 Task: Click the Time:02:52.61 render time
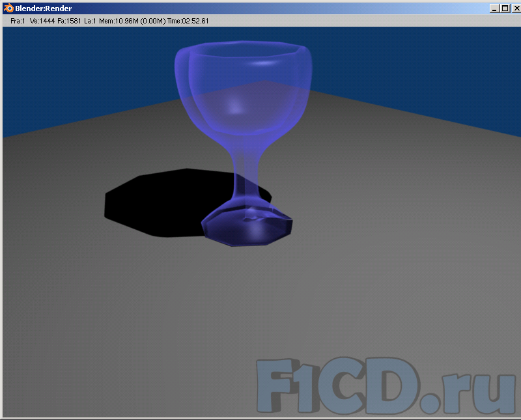188,21
